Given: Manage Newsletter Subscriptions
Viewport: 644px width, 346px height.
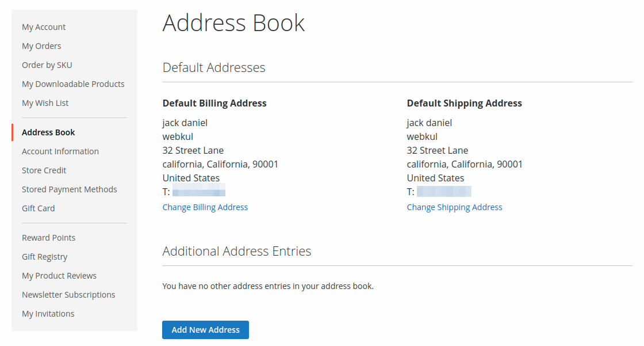Looking at the screenshot, I should point(68,294).
